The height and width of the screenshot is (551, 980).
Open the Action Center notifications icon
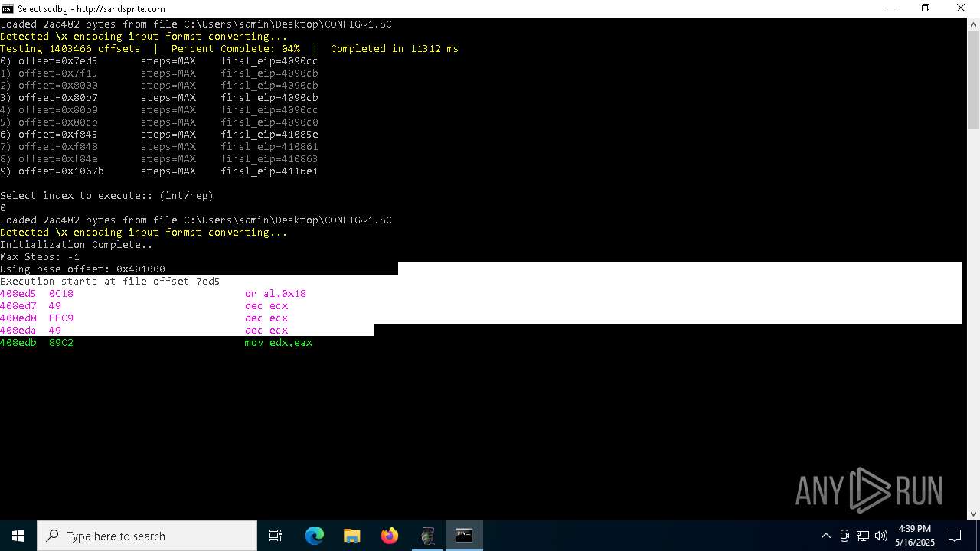pyautogui.click(x=955, y=536)
